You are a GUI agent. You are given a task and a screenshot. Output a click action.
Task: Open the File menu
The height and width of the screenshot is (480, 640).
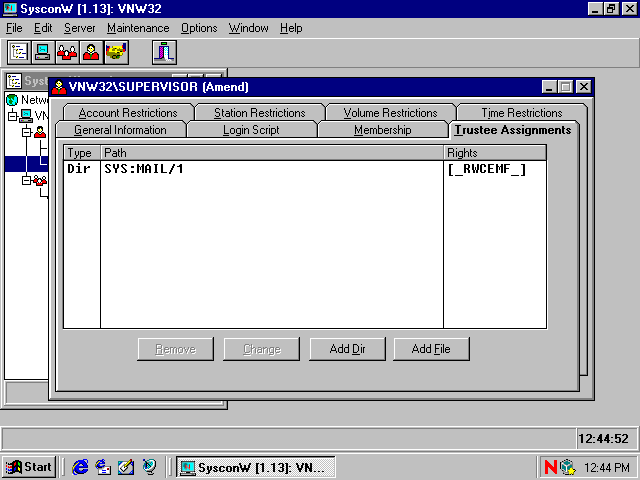pos(14,28)
